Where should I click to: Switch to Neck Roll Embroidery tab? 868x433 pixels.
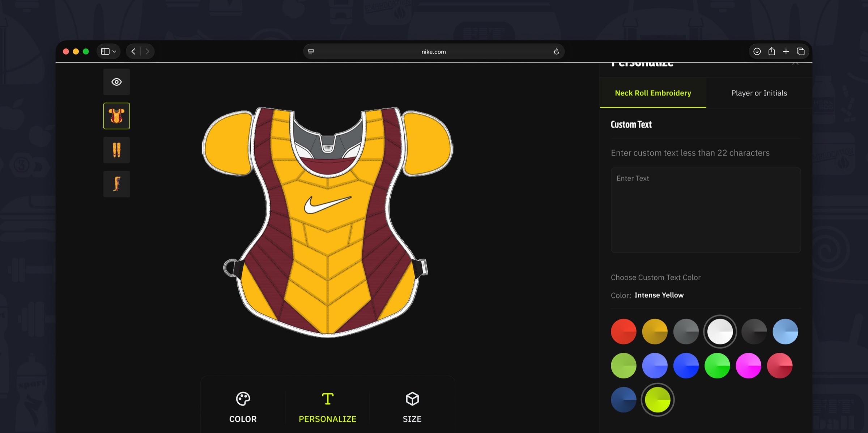tap(653, 93)
